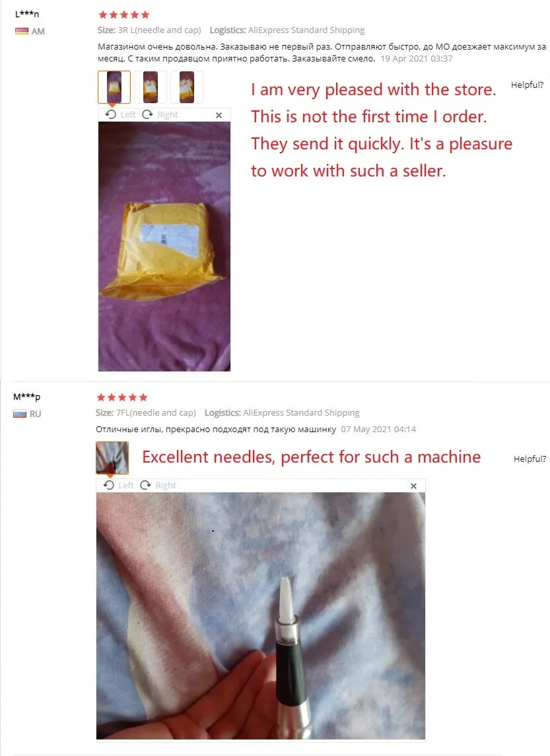Rotate first review photo right
Image resolution: width=550 pixels, height=756 pixels.
tap(160, 115)
